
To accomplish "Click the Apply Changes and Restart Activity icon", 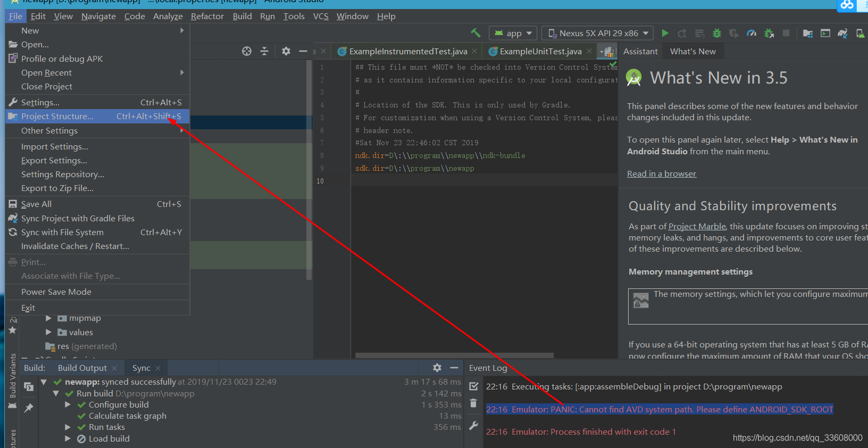I will pyautogui.click(x=682, y=34).
